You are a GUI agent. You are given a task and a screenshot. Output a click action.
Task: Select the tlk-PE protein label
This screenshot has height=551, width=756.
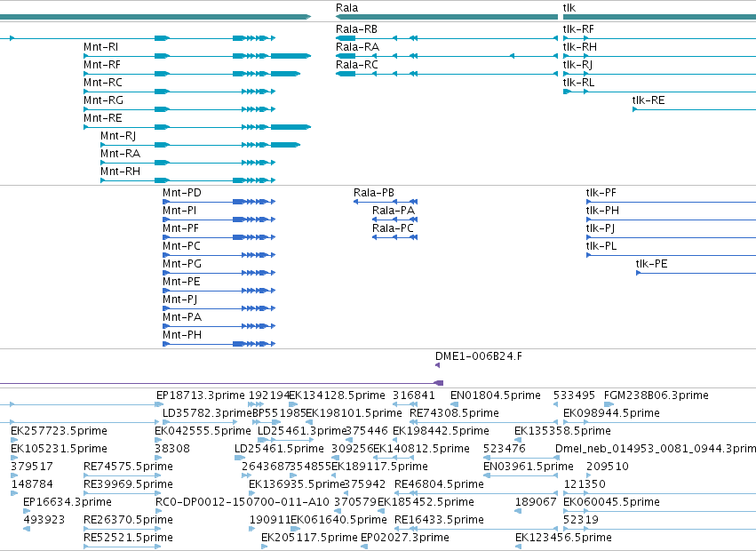click(x=651, y=265)
